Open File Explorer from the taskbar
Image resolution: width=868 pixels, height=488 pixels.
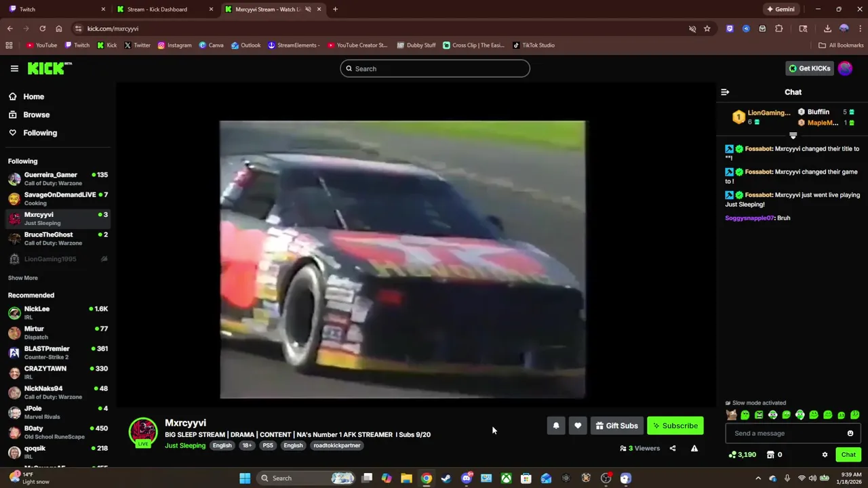(406, 478)
